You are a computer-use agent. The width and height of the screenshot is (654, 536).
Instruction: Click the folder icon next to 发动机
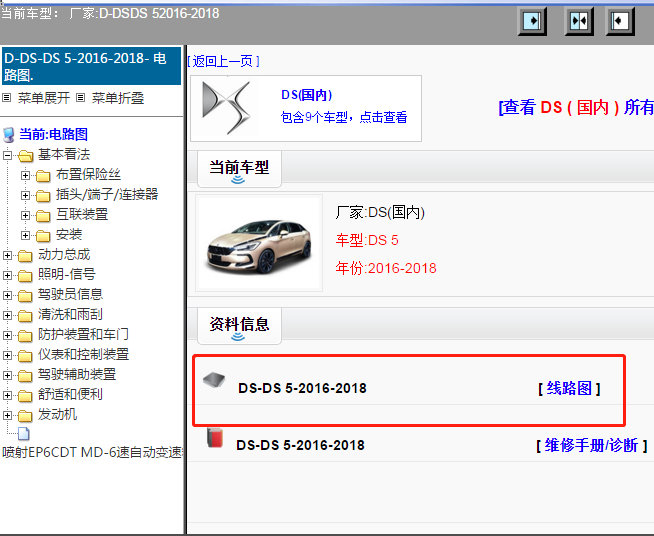(x=25, y=415)
